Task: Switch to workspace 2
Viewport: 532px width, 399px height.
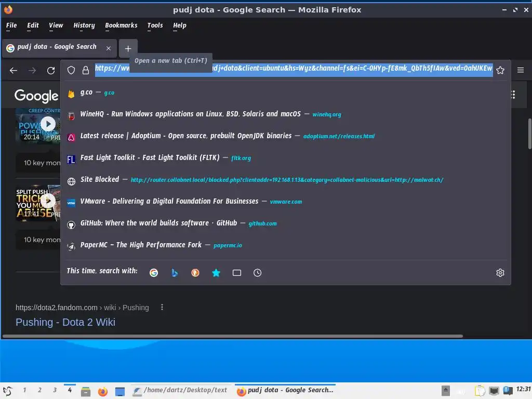Action: click(39, 390)
